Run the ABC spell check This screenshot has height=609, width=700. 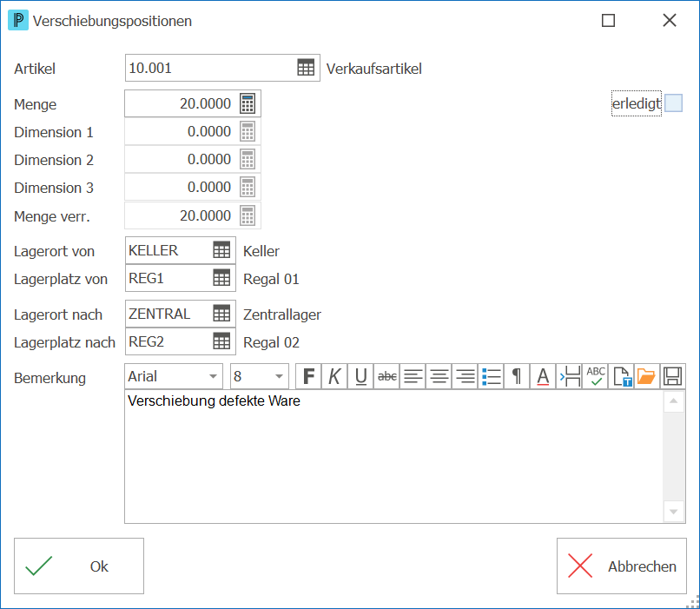[596, 376]
